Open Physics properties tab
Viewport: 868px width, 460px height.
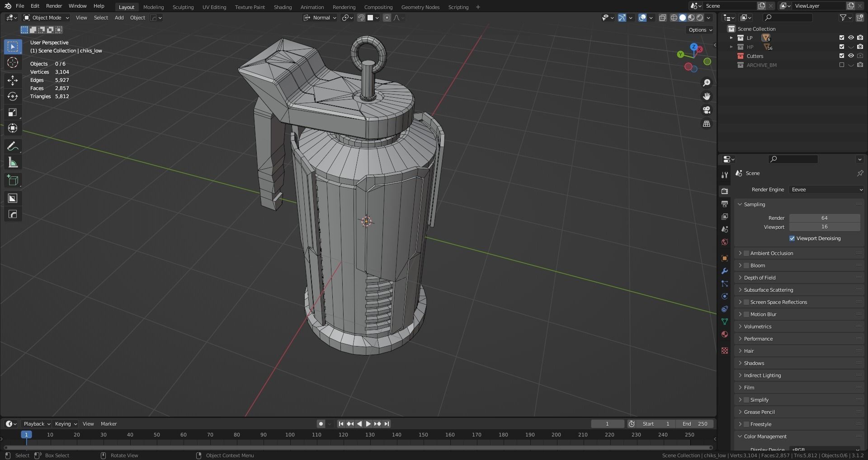click(725, 296)
